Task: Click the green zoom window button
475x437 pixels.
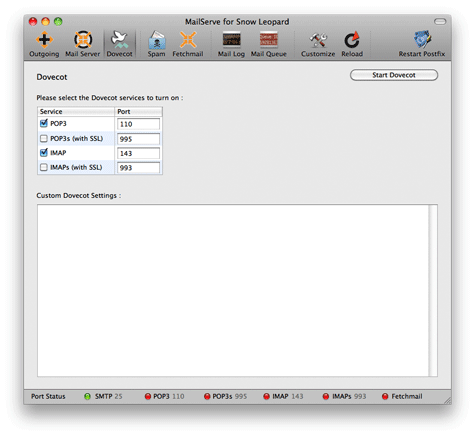Action: coord(58,22)
